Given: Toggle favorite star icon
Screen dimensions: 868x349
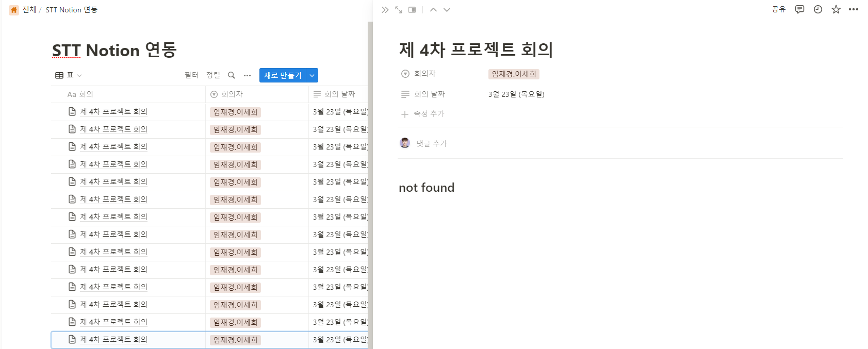Looking at the screenshot, I should (x=836, y=9).
